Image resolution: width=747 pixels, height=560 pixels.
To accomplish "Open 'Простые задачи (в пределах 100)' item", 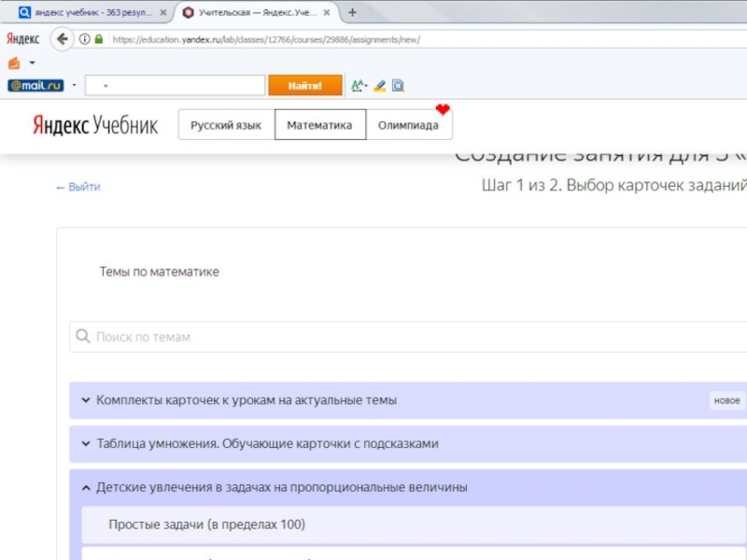I will tap(206, 525).
